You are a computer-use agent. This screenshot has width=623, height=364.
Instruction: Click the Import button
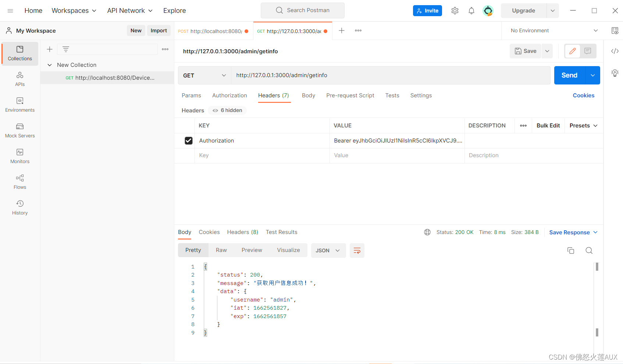pyautogui.click(x=159, y=30)
